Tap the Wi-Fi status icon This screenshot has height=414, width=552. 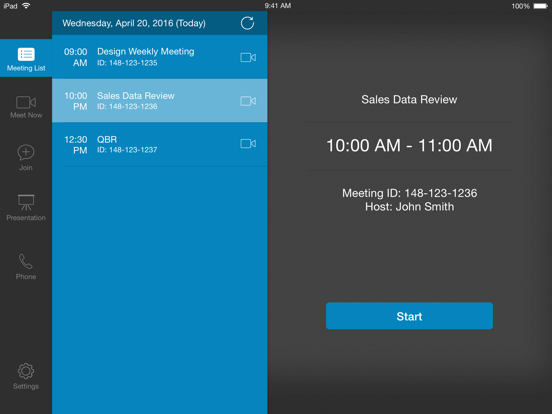[x=26, y=6]
